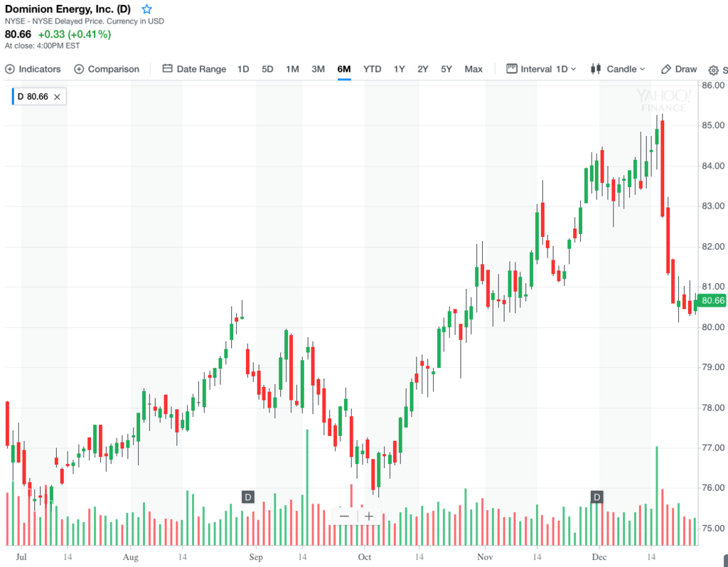Zoom in with the plus button
728x567 pixels.
click(x=369, y=516)
